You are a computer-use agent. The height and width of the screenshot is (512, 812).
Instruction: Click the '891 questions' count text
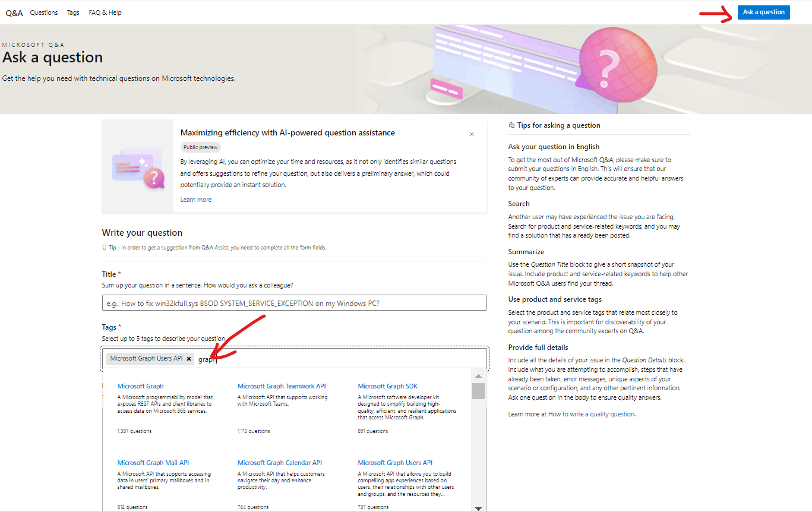click(x=373, y=431)
